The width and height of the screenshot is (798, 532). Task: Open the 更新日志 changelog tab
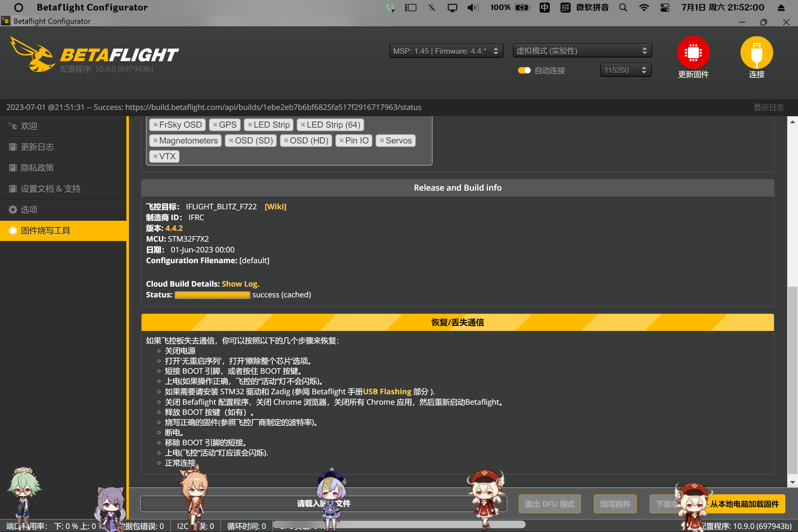tap(63, 147)
